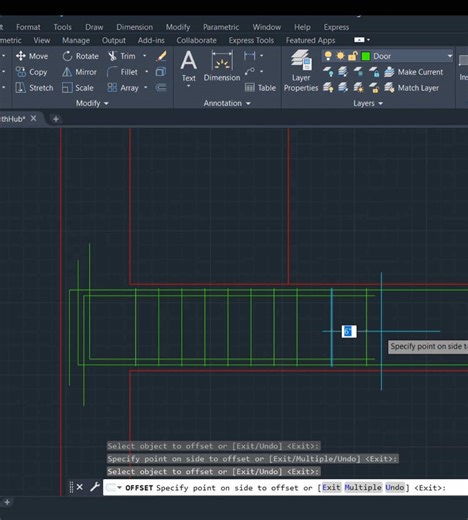This screenshot has height=520, width=468.
Task: Expand the Modify panel
Action: (x=92, y=103)
